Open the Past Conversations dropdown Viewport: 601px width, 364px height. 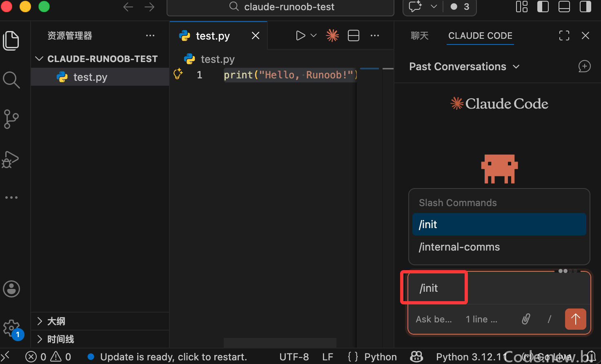pos(465,67)
